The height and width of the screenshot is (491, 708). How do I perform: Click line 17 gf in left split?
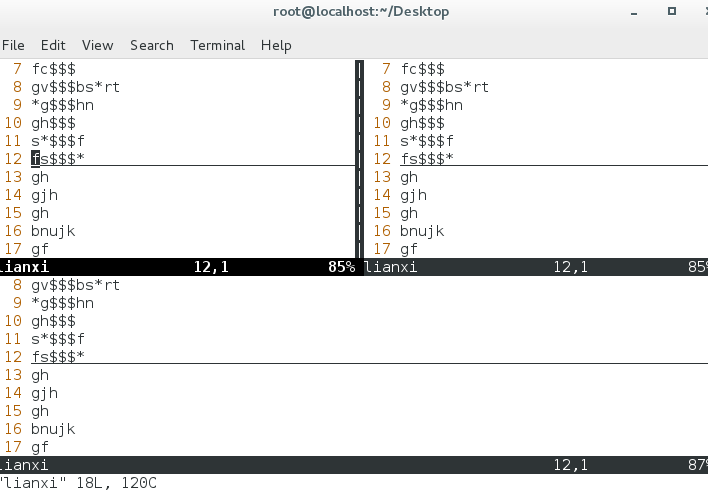[x=40, y=249]
